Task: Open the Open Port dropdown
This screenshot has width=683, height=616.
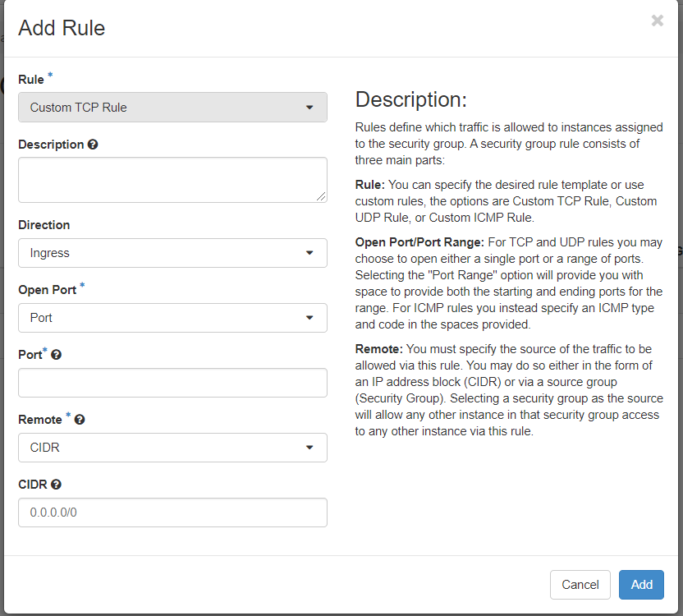Action: pos(172,318)
